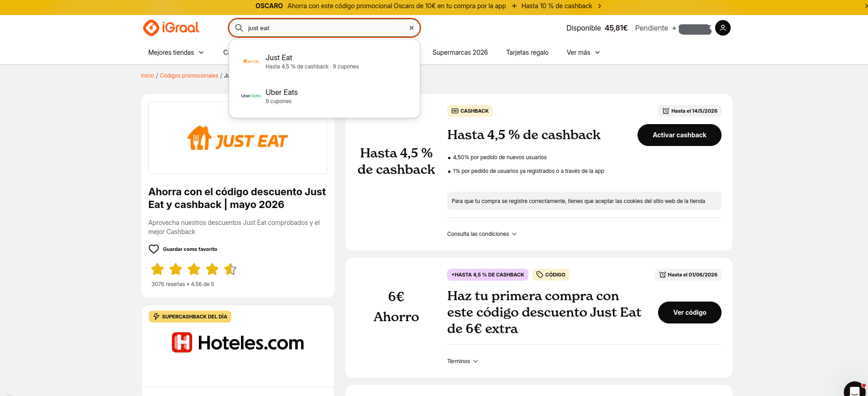868x396 pixels.
Task: Click the alarm icon beside 01/06/2026
Action: tap(662, 275)
